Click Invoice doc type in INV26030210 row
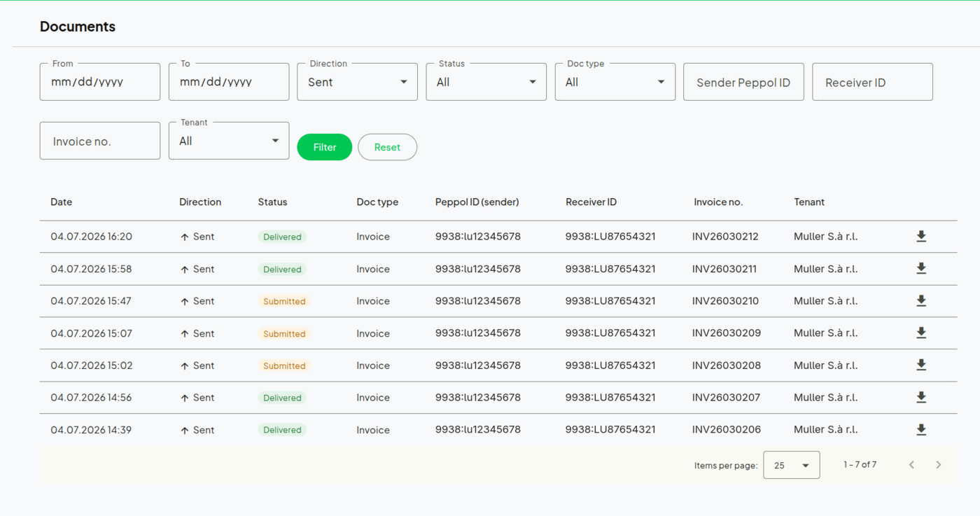 pos(373,301)
